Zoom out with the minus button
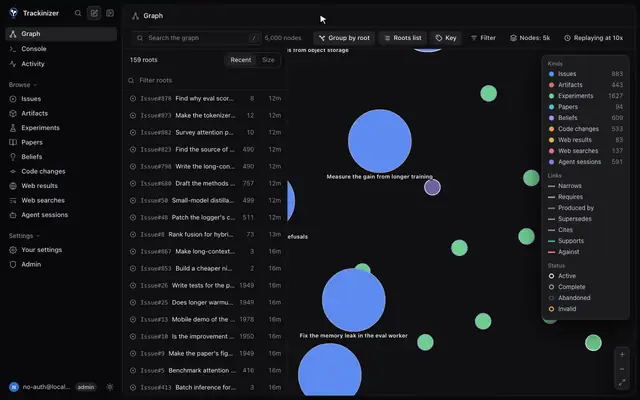 tap(622, 369)
